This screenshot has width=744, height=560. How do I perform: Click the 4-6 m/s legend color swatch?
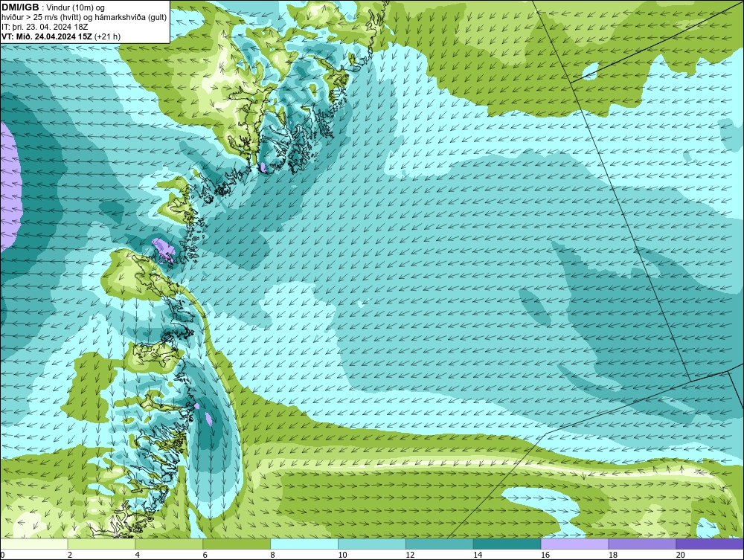[x=169, y=544]
